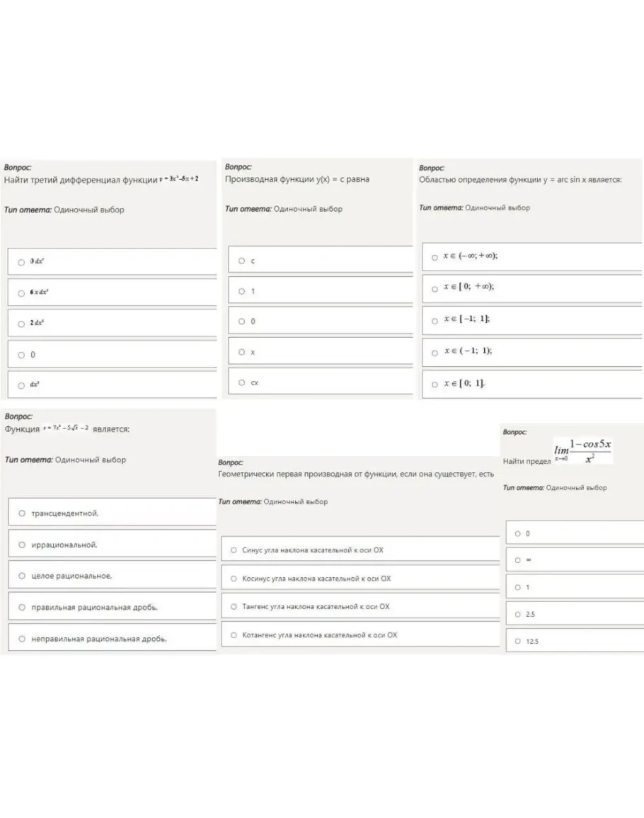Screen dimensions: 644x818
Task: Select domain option x ∈ [0; 1]
Action: (x=435, y=384)
